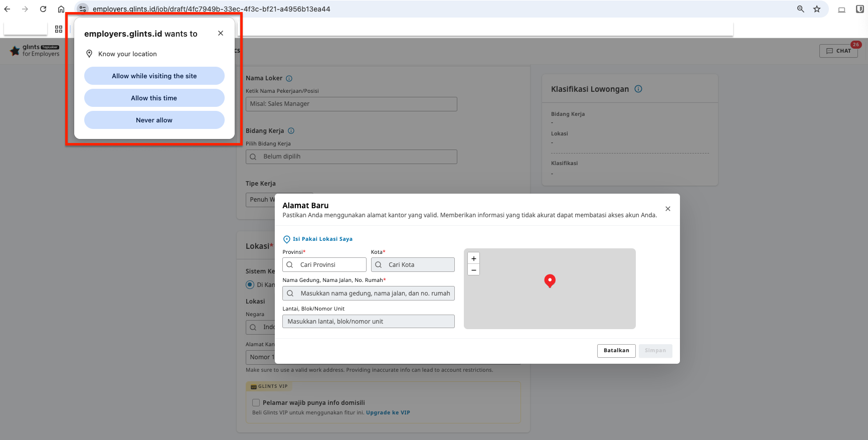This screenshot has height=440, width=868.
Task: Open the CHAT button
Action: click(838, 51)
